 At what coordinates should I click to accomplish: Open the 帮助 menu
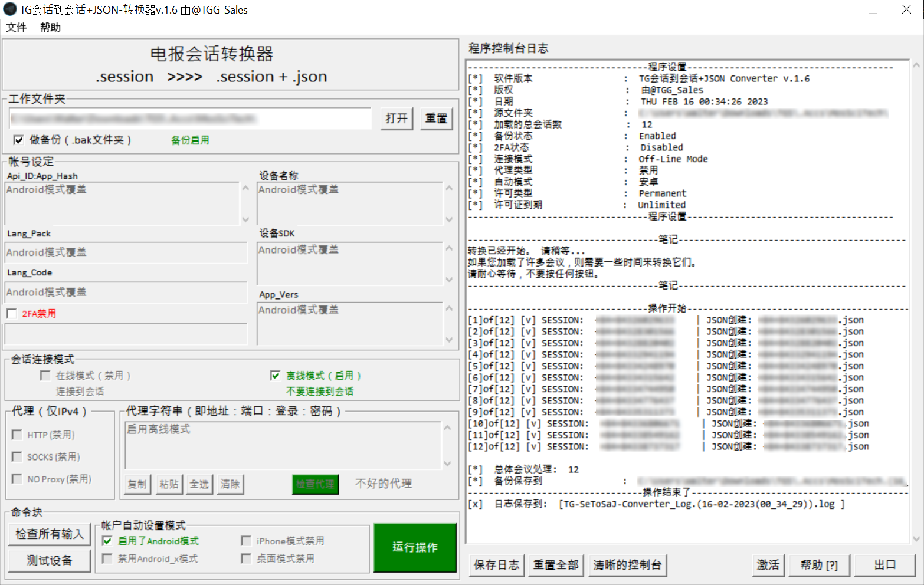click(x=51, y=28)
